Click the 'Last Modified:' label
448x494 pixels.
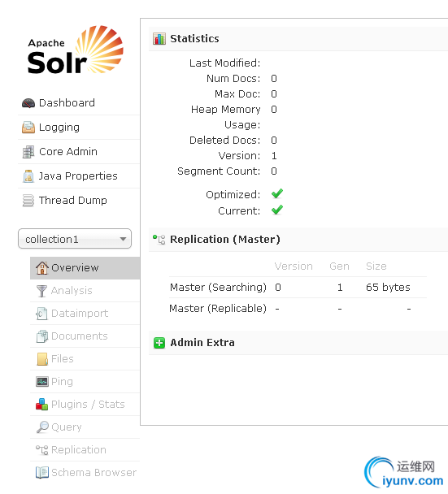point(224,63)
